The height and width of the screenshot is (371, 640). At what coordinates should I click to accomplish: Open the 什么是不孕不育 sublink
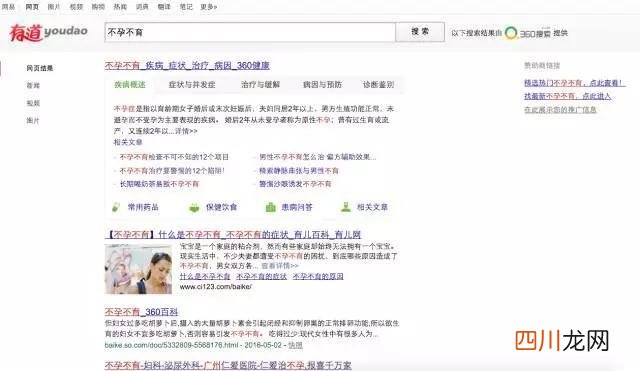205,276
